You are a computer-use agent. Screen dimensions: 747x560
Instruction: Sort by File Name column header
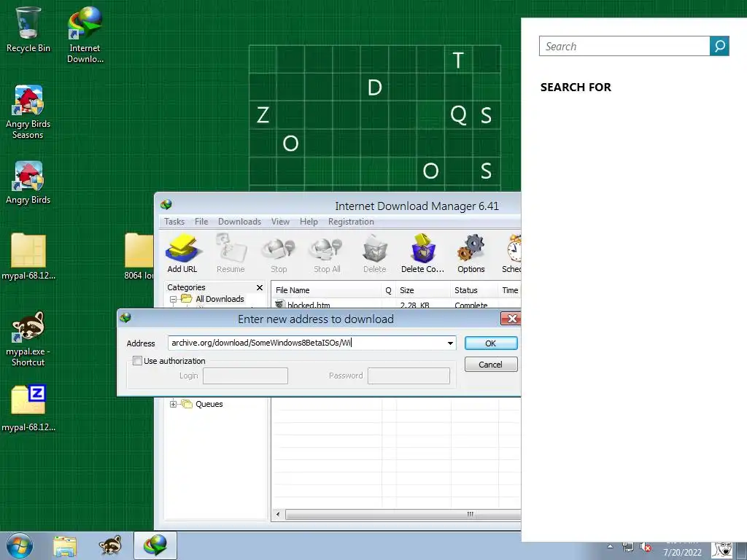coord(326,290)
